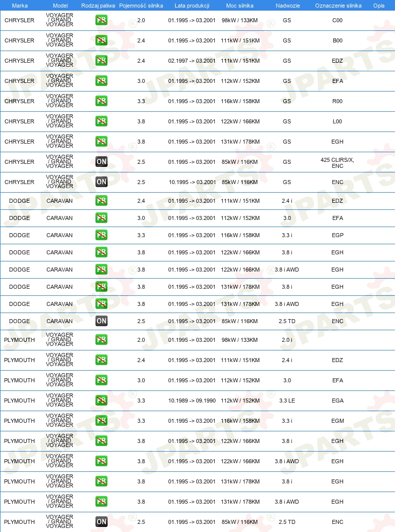Click petrol icon for Dodge 131kW 3.8 i row
Screen dimensions: 395x532
pos(102,287)
